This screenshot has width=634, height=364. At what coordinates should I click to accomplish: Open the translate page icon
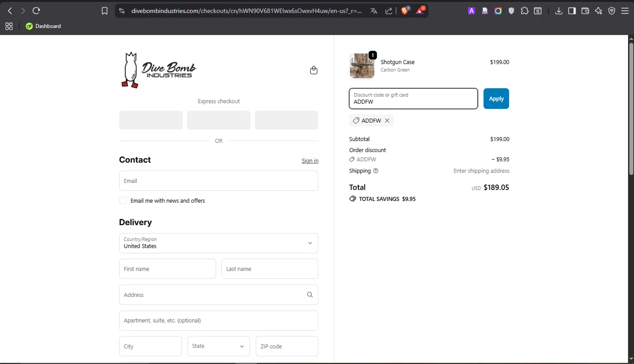[374, 11]
